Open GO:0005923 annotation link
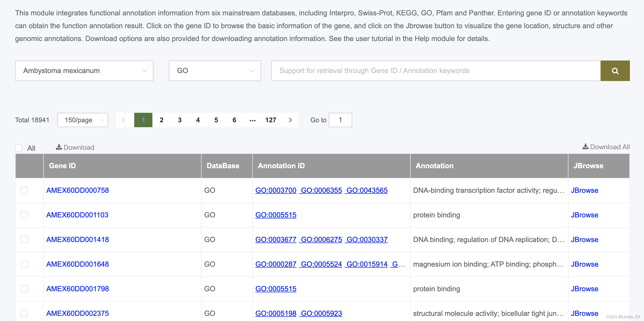Screen dimensions: 644x321 tap(321, 313)
